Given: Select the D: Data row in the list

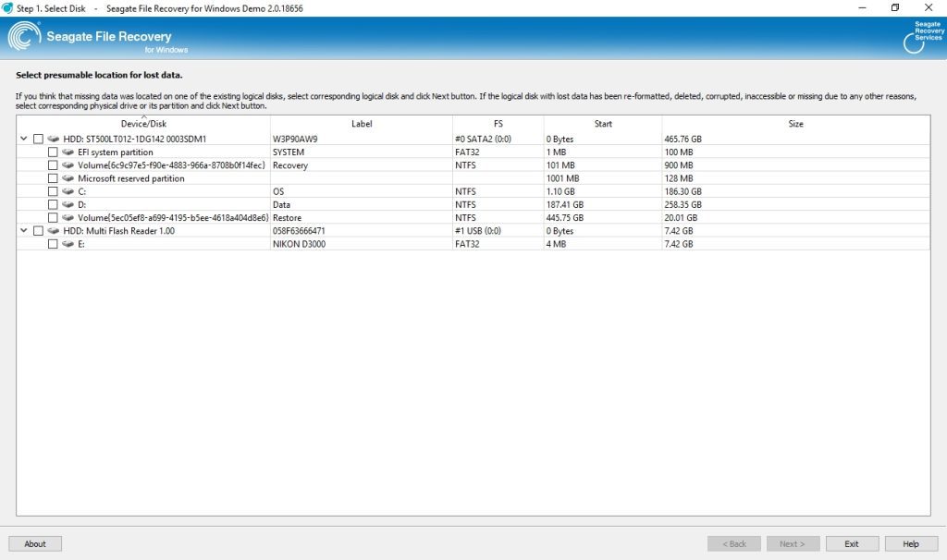Looking at the screenshot, I should 277,204.
